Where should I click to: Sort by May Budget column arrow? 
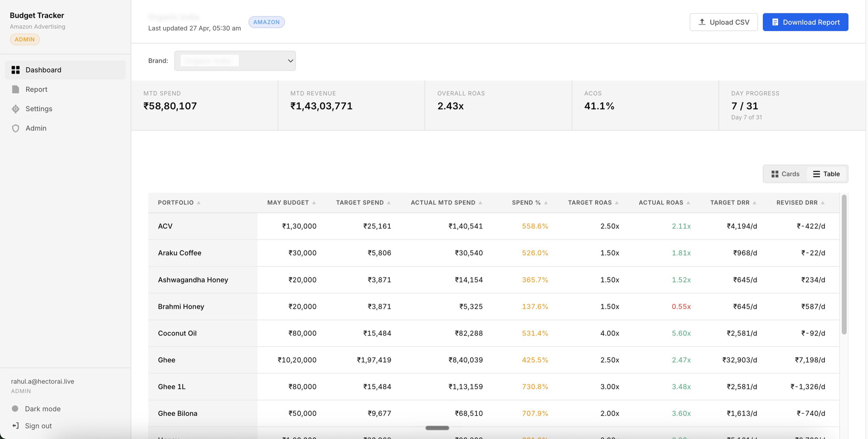point(314,203)
